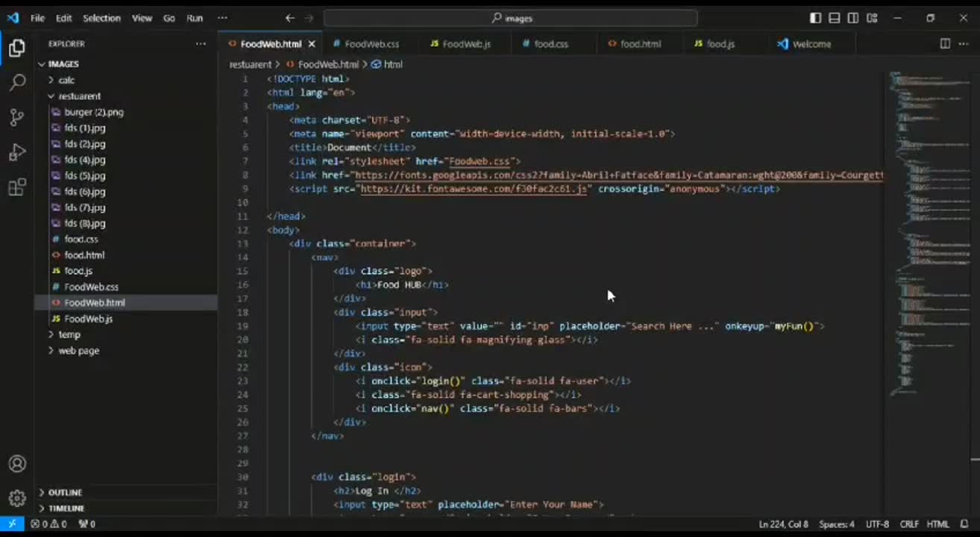Open the Selection menu
The image size is (980, 537).
click(101, 18)
